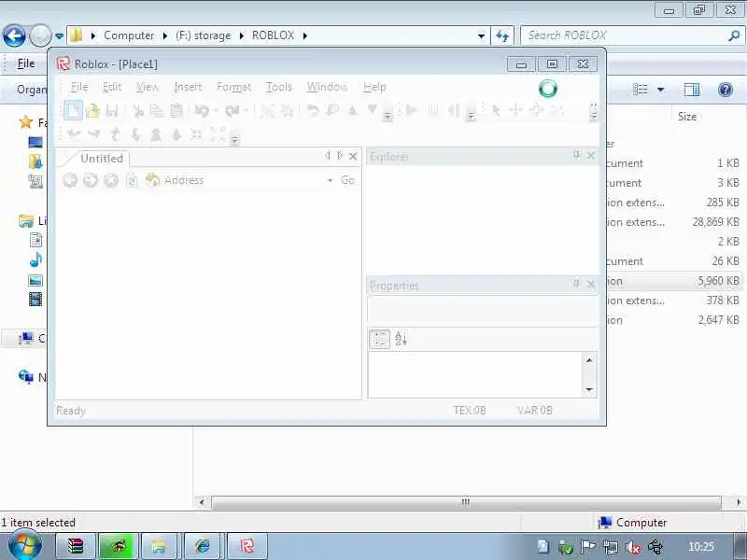Click the Explorer horizontal scrollbar thumb
Viewport: 747px width, 560px height.
pyautogui.click(x=466, y=502)
